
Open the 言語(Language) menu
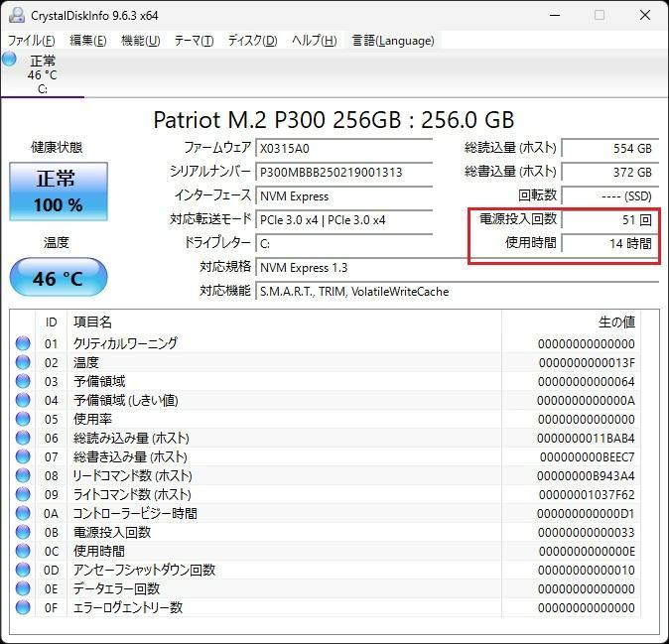(x=393, y=41)
